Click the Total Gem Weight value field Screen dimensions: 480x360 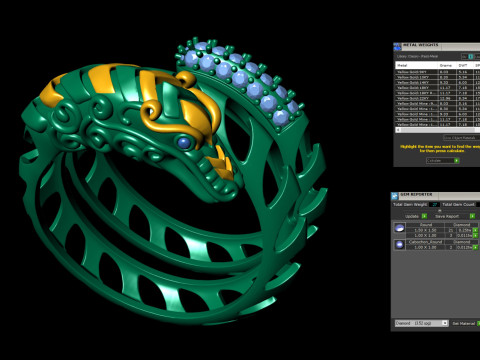(x=434, y=204)
